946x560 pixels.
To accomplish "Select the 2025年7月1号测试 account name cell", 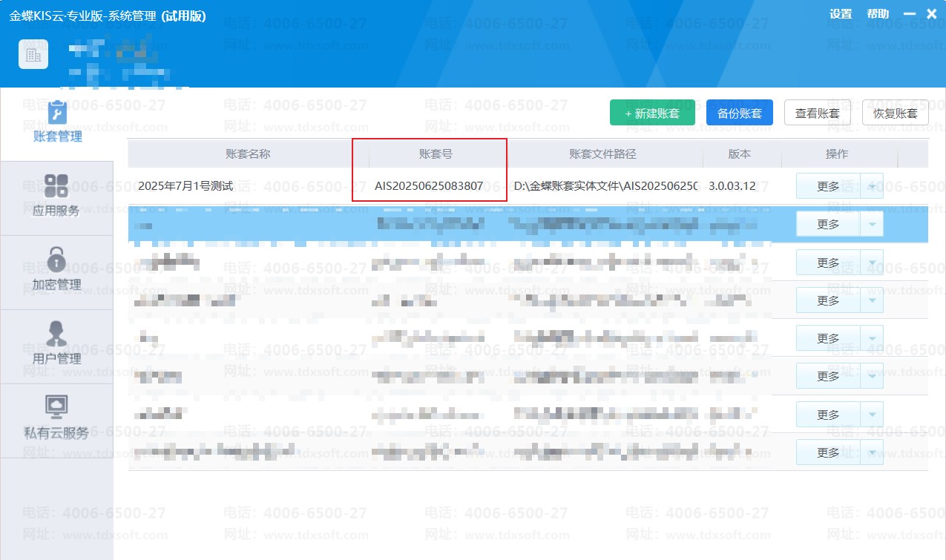I will click(x=185, y=186).
